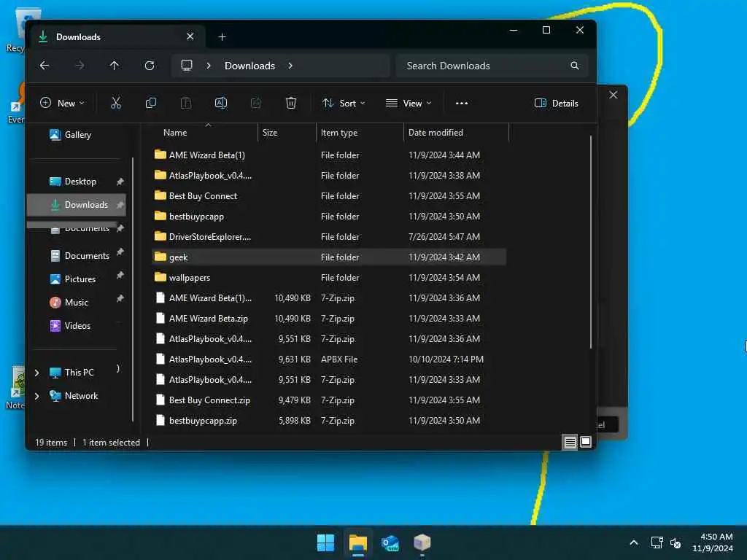This screenshot has width=747, height=560.
Task: Click the Music note icon in the sidebar
Action: pyautogui.click(x=55, y=303)
